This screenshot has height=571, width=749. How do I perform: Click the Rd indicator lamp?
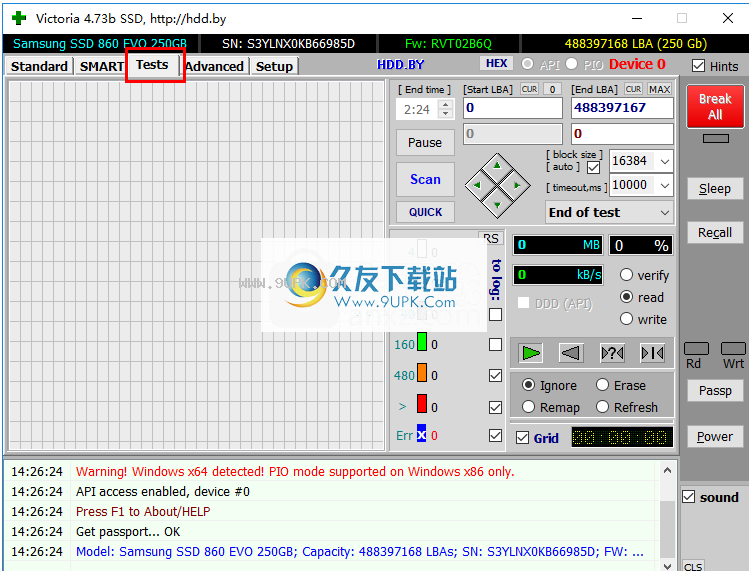(696, 348)
